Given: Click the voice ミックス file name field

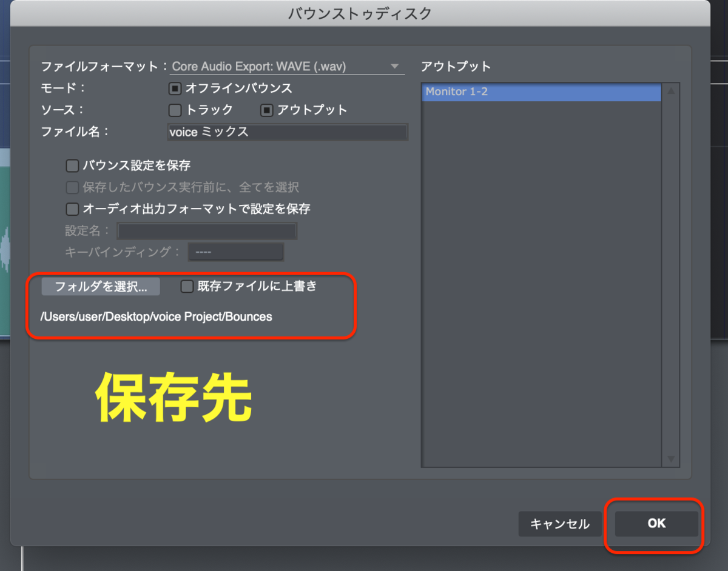Looking at the screenshot, I should click(x=288, y=132).
